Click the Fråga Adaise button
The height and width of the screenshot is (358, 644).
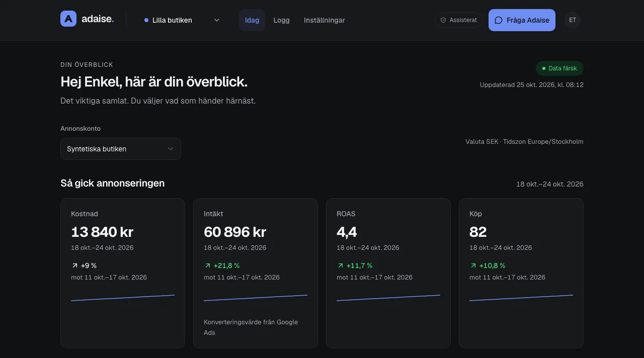[522, 20]
